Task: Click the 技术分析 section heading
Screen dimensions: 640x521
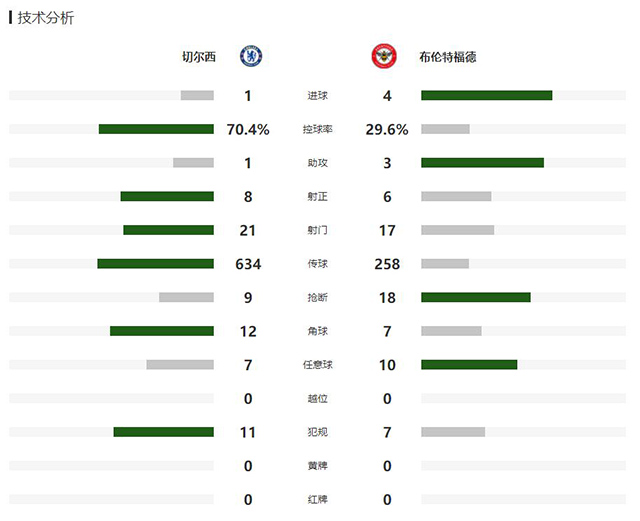Action: 46,18
